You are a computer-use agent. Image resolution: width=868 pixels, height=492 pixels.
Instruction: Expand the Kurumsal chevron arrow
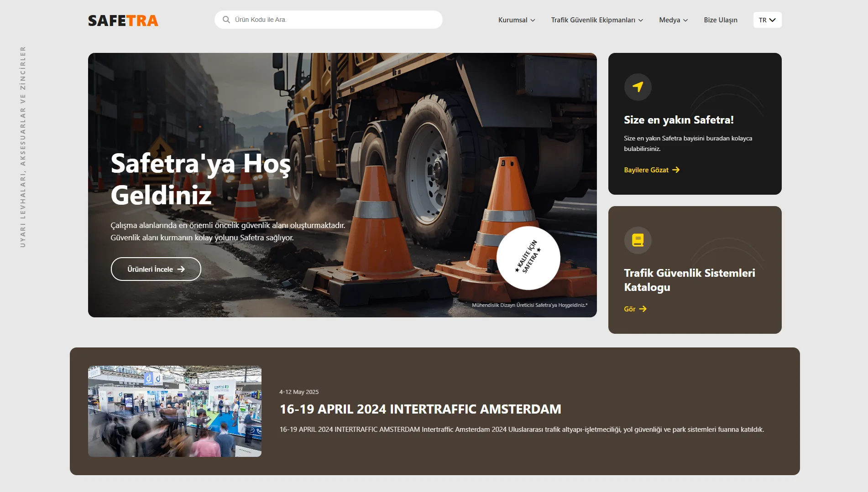(533, 20)
